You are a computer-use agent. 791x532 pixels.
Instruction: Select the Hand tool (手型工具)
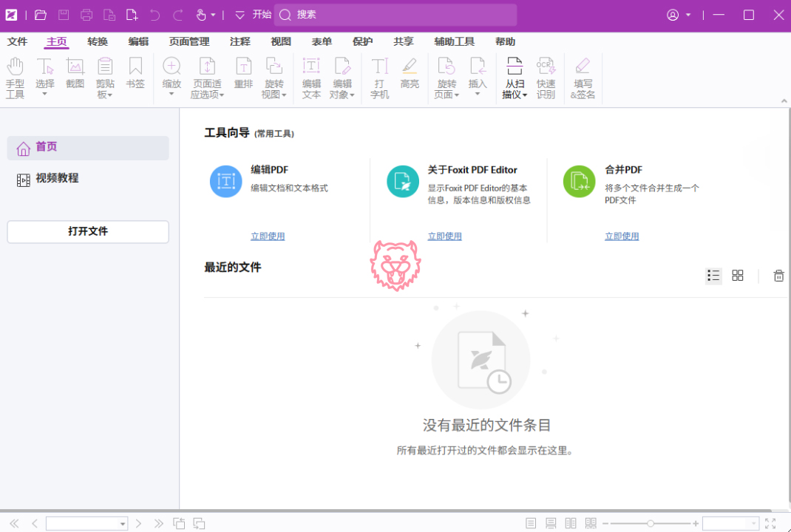pyautogui.click(x=15, y=78)
